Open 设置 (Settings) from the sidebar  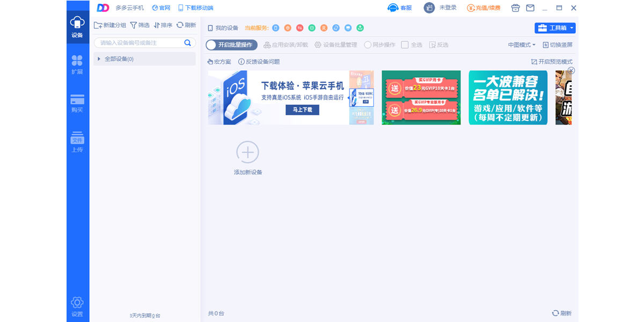[x=77, y=306]
